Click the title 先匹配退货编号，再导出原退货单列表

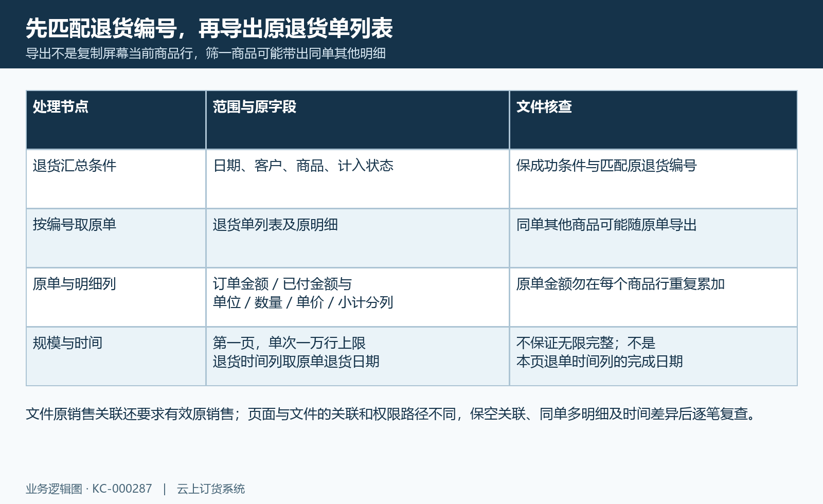click(209, 28)
